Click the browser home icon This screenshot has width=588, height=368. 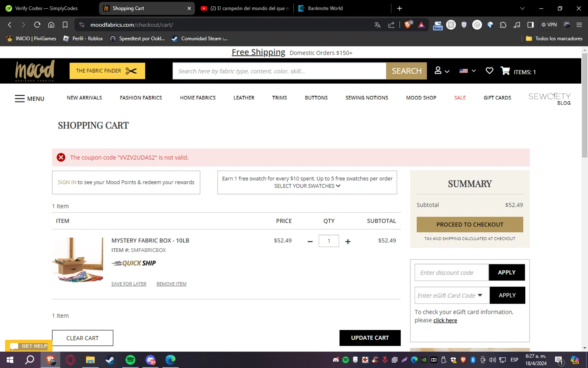click(x=51, y=25)
